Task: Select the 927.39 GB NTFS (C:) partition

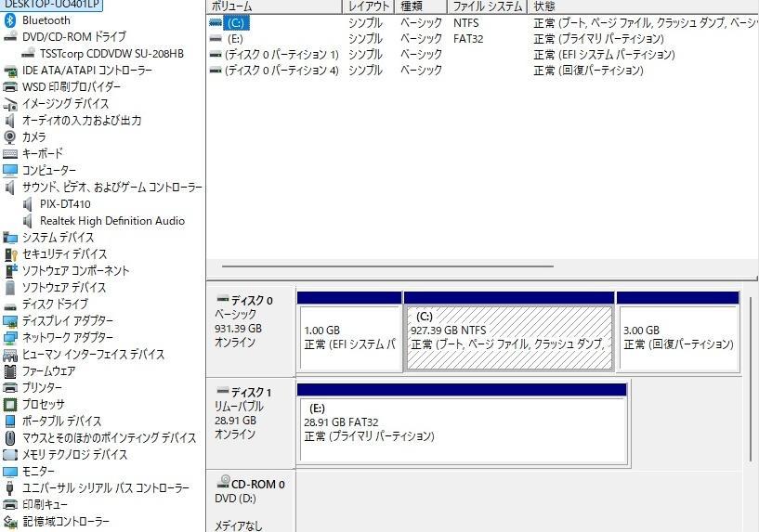Action: (509, 331)
